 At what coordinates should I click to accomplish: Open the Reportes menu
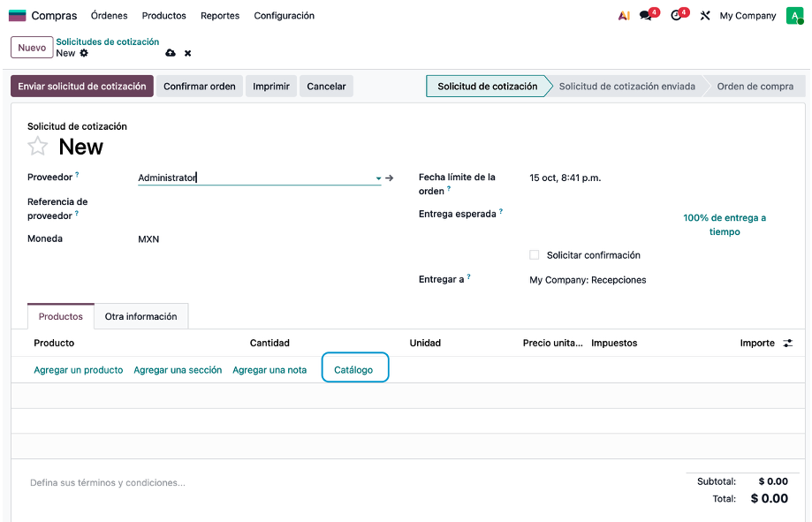pos(220,16)
